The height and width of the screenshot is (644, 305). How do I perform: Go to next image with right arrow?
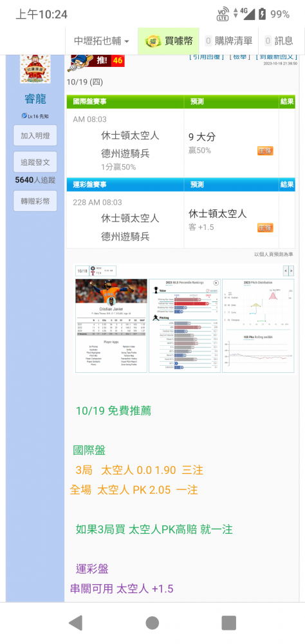(x=291, y=271)
